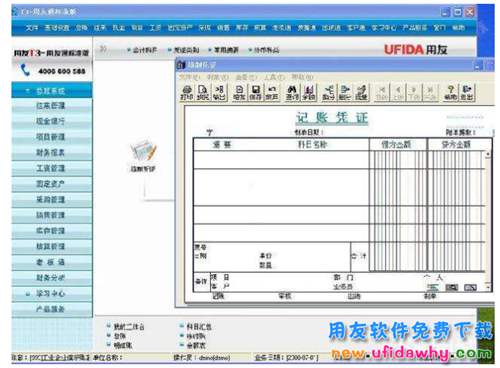Select 固定资产 in the left sidebar

52,184
